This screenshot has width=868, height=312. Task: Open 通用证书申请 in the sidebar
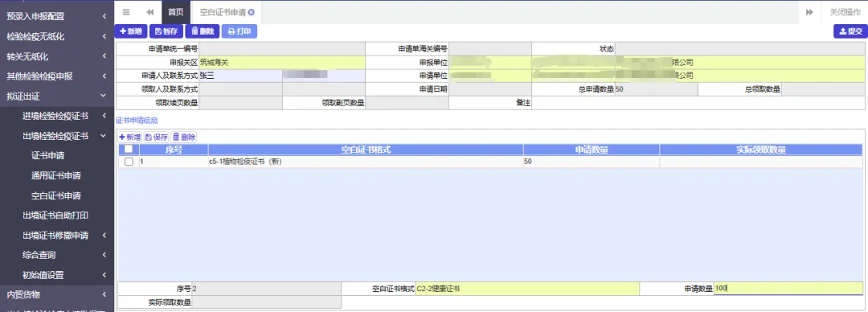click(56, 175)
